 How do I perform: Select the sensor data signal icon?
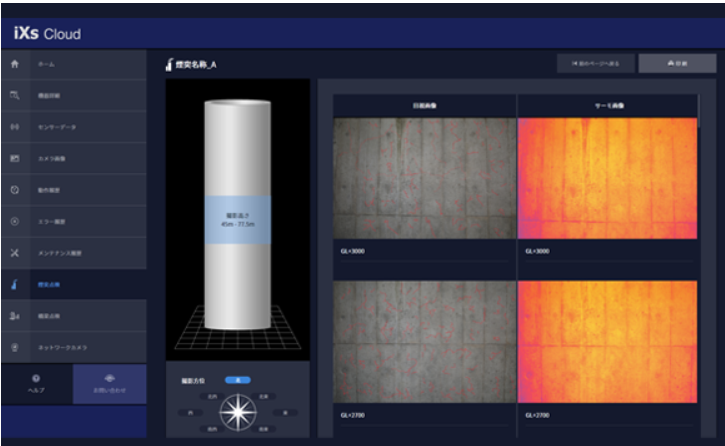[x=14, y=127]
